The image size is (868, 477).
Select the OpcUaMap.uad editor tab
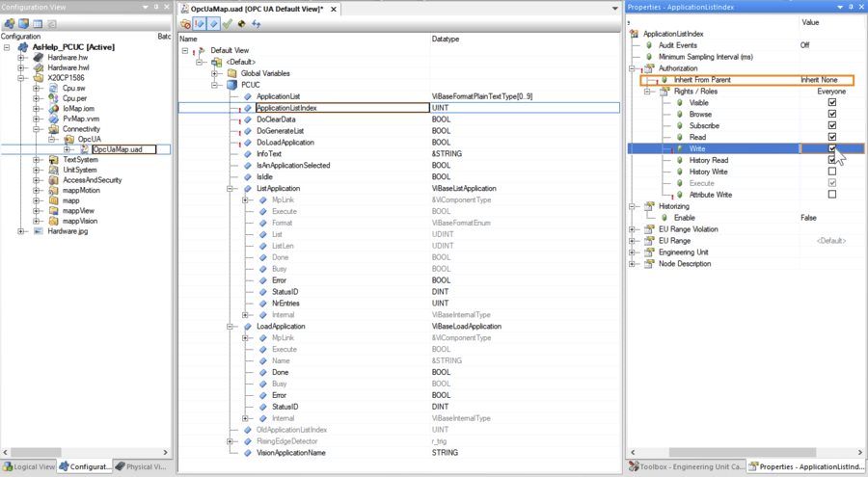point(259,9)
